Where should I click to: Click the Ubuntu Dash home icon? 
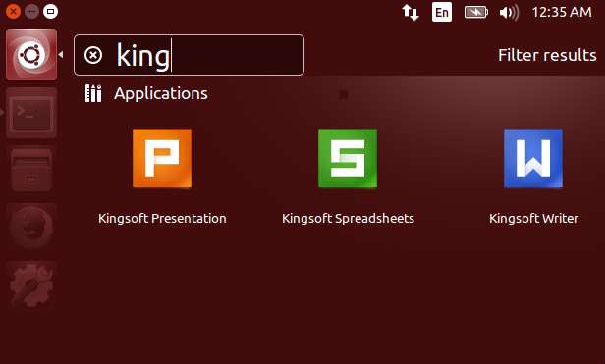[x=31, y=55]
